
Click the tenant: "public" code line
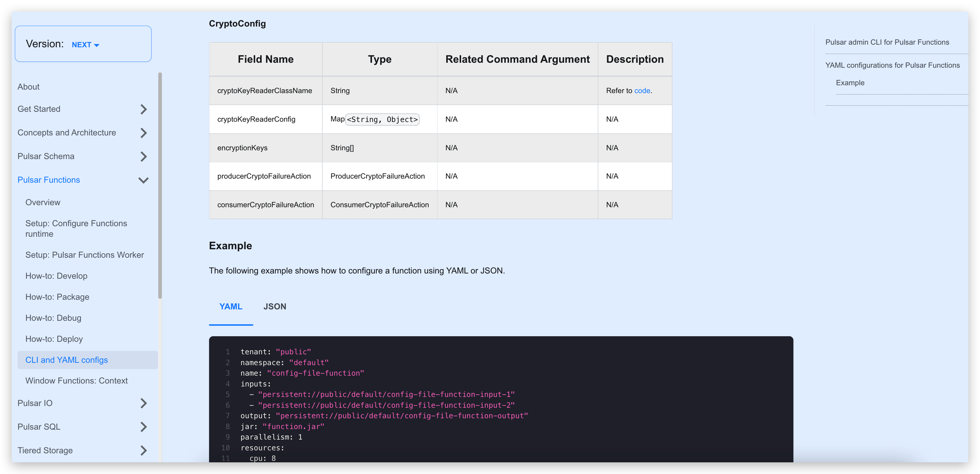pyautogui.click(x=275, y=352)
